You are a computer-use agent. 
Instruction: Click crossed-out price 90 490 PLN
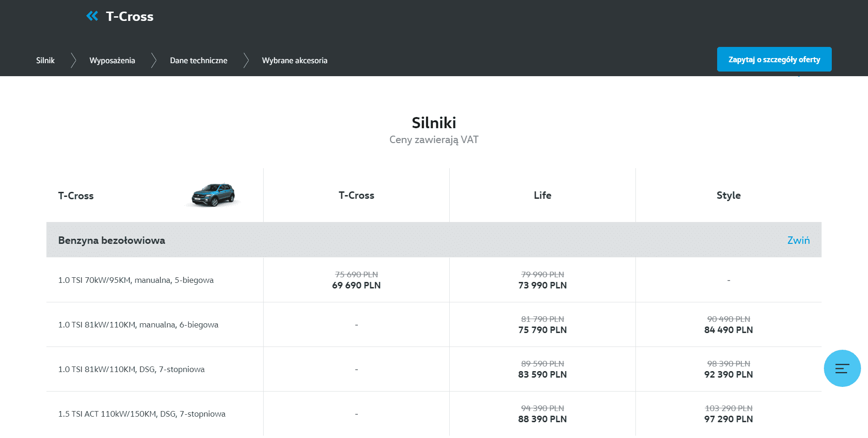tap(729, 319)
